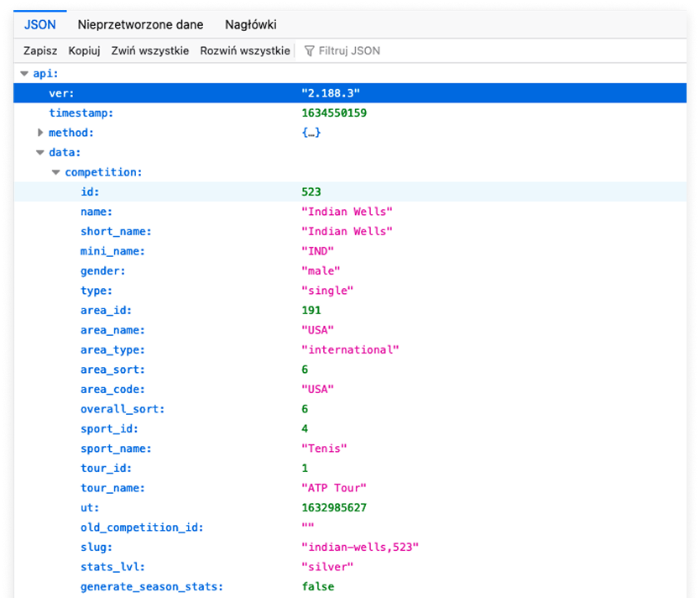The width and height of the screenshot is (700, 598).
Task: Expand the method node
Action: 40,133
